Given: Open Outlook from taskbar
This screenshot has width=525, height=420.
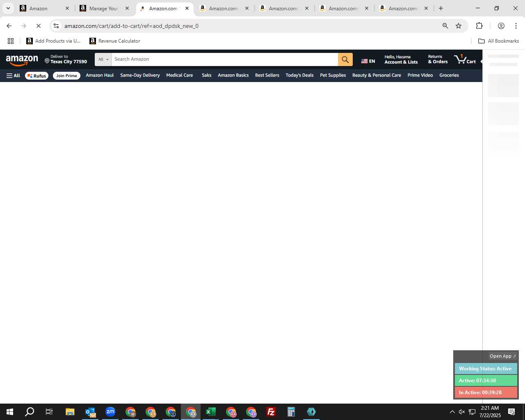Looking at the screenshot, I should (90, 412).
